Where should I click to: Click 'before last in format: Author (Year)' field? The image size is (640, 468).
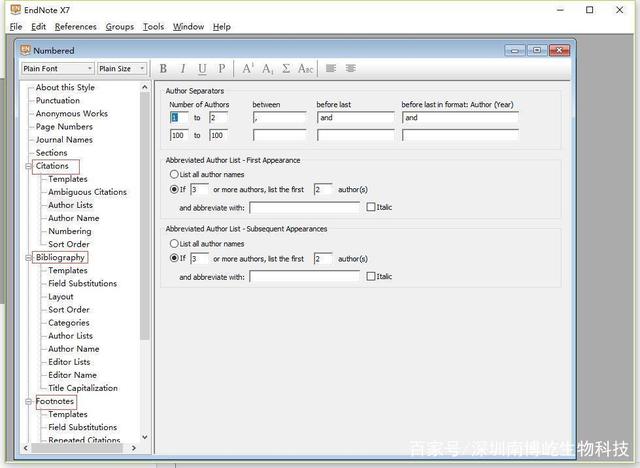(460, 118)
